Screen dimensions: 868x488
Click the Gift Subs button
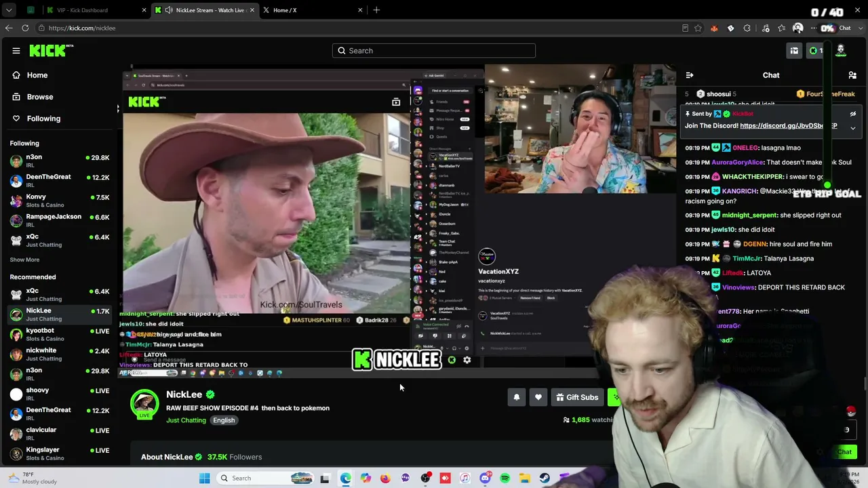point(577,397)
